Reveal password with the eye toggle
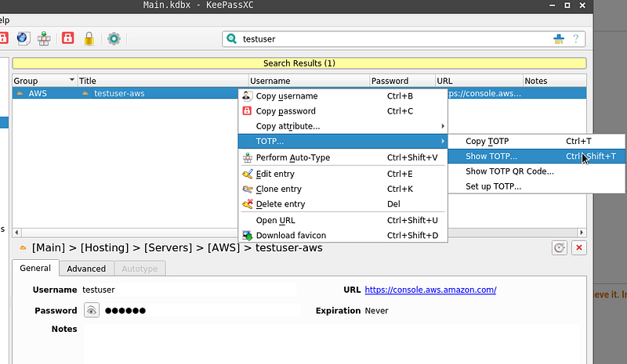This screenshot has width=627, height=364. click(92, 311)
